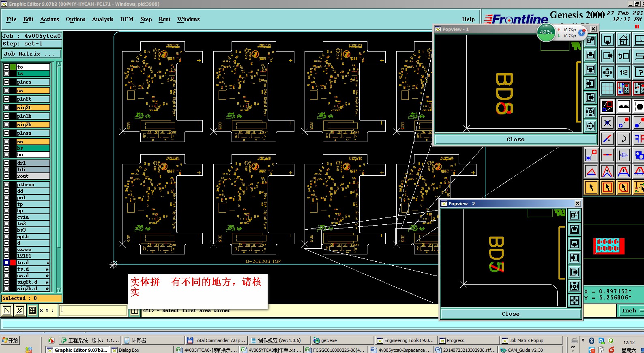Click the Home view icon in the right toolbar
Screen dimensions: 644x353
624,41
